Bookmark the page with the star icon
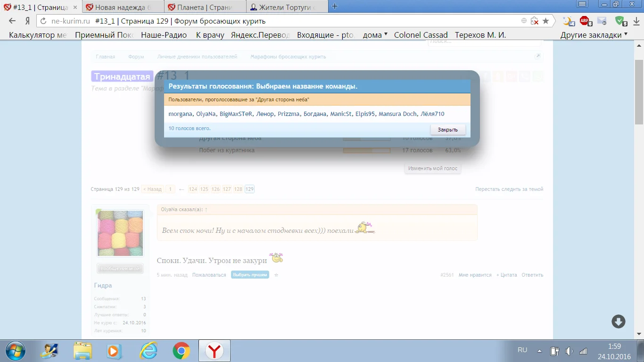This screenshot has width=644, height=362. click(545, 21)
